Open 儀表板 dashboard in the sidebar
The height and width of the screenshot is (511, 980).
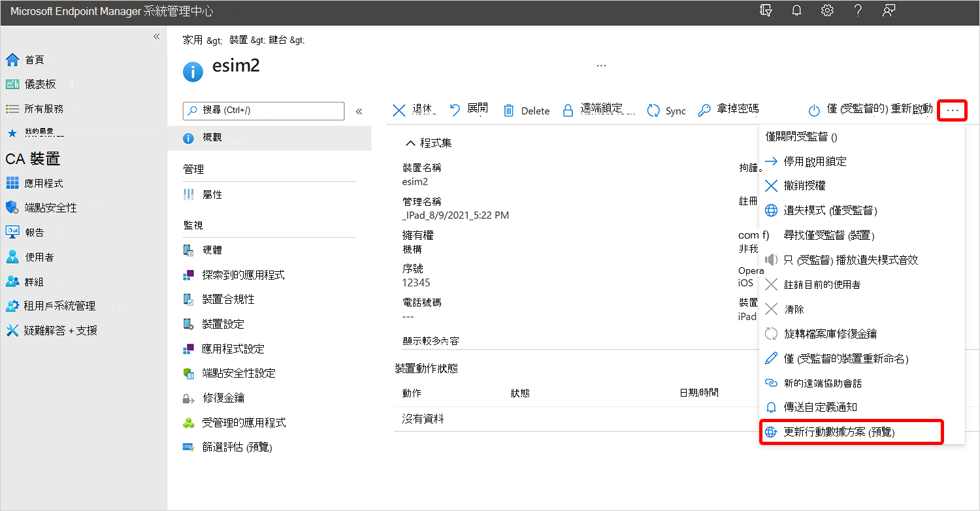click(31, 84)
